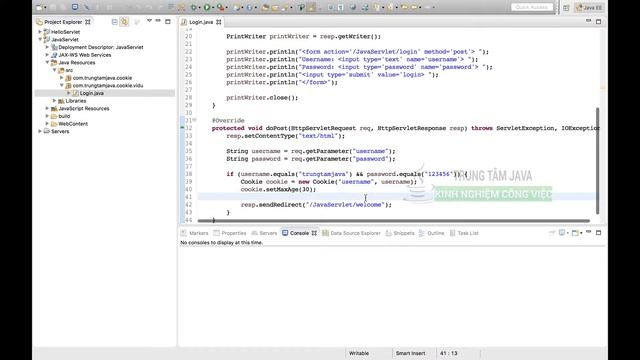The width and height of the screenshot is (640, 360).
Task: Expand JAX-WS Web Services node
Action: pos(47,55)
